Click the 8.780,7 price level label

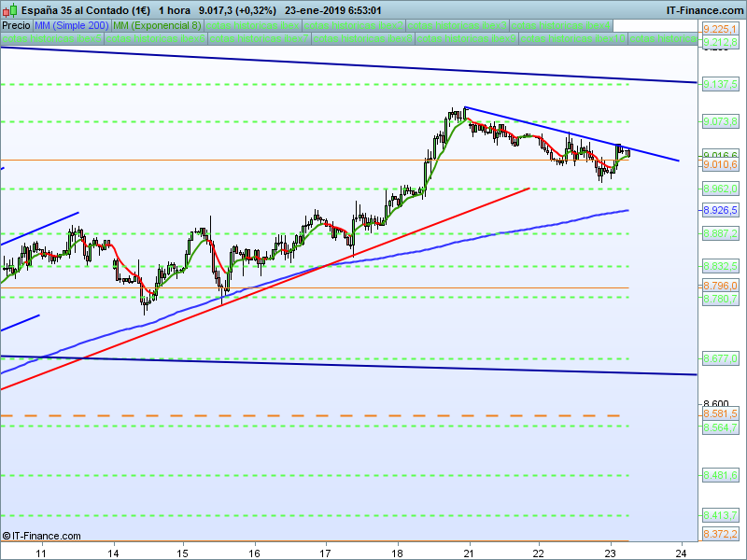(720, 299)
